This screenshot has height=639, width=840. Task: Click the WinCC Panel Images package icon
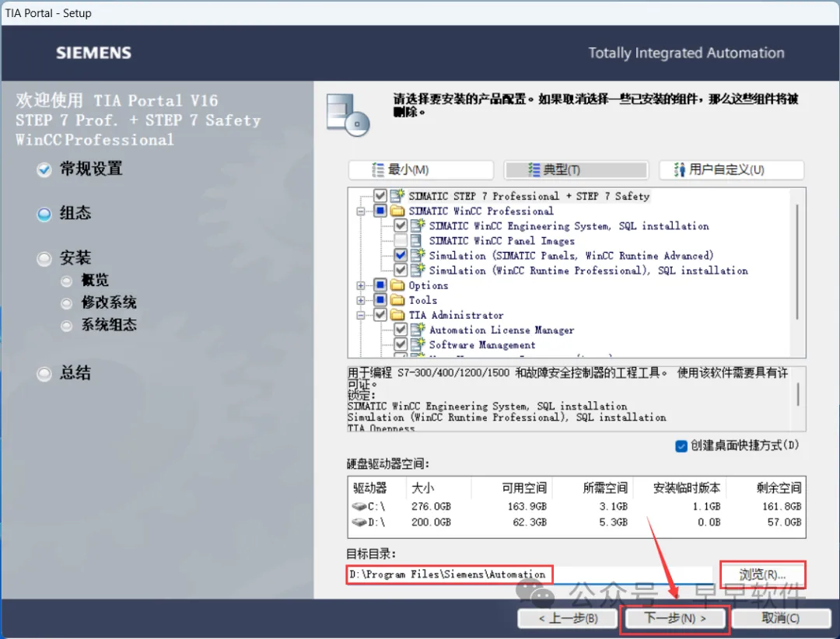coord(416,240)
